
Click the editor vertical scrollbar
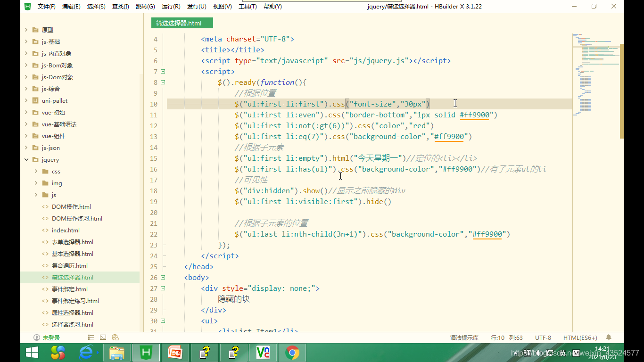click(621, 90)
